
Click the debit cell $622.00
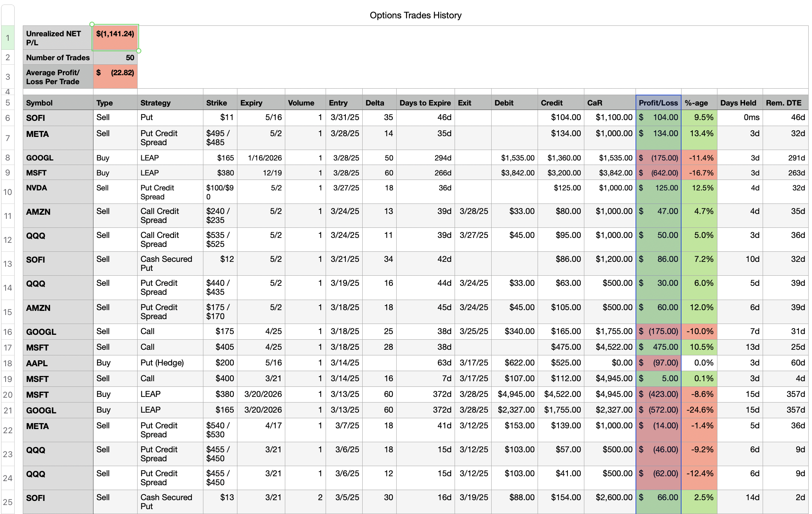click(x=514, y=363)
